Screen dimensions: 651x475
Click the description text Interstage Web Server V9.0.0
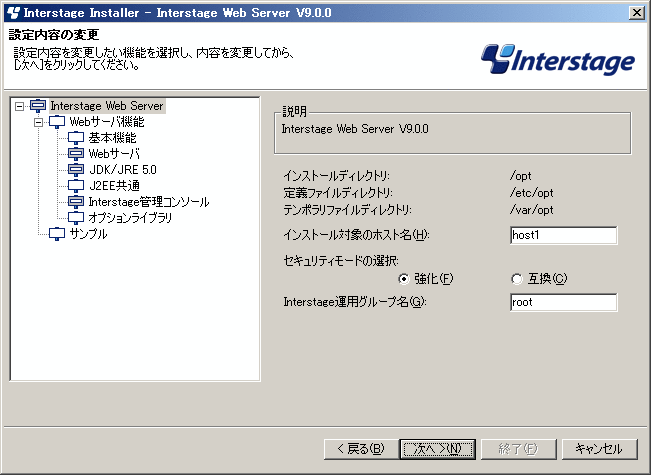coord(355,129)
